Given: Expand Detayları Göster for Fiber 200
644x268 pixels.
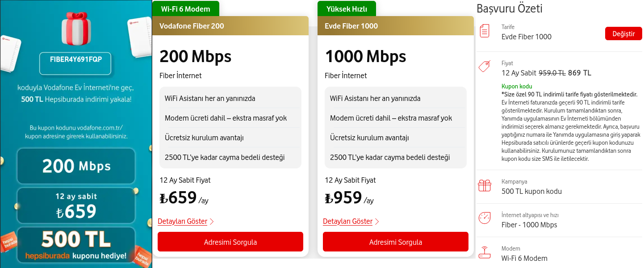Looking at the screenshot, I should coord(182,222).
